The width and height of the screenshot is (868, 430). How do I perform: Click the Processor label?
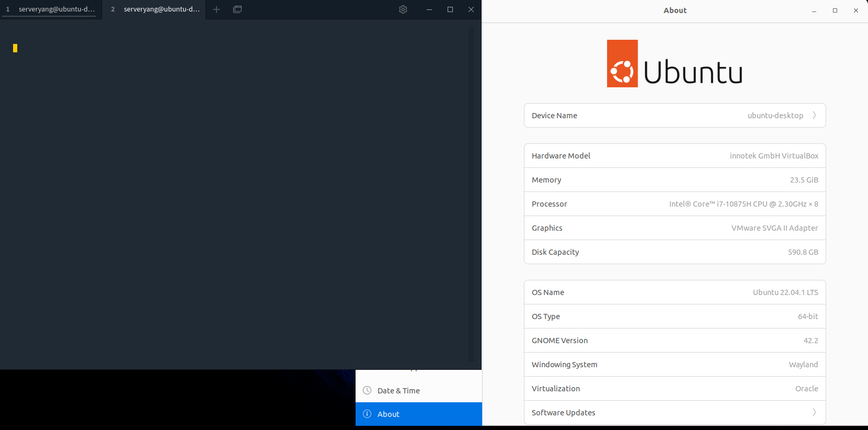coord(550,204)
